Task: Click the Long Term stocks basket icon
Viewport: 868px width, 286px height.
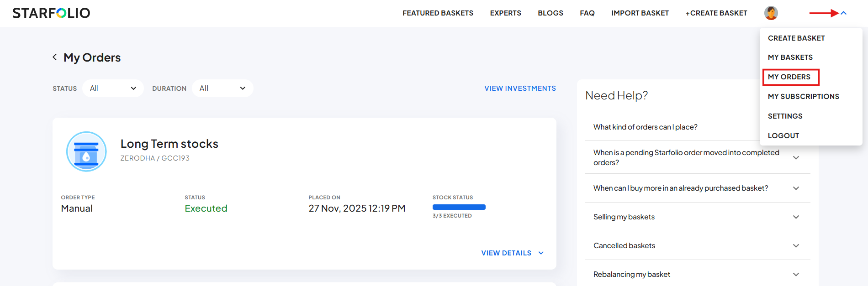Action: (x=86, y=151)
